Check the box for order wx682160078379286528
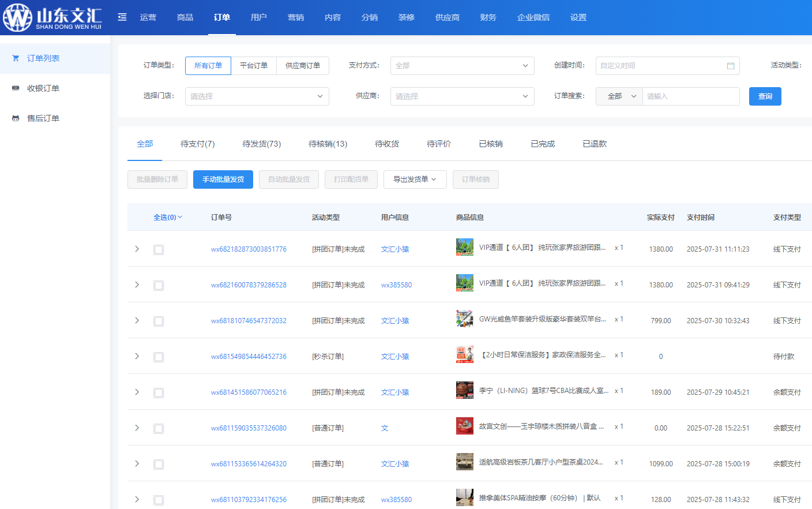 [159, 286]
